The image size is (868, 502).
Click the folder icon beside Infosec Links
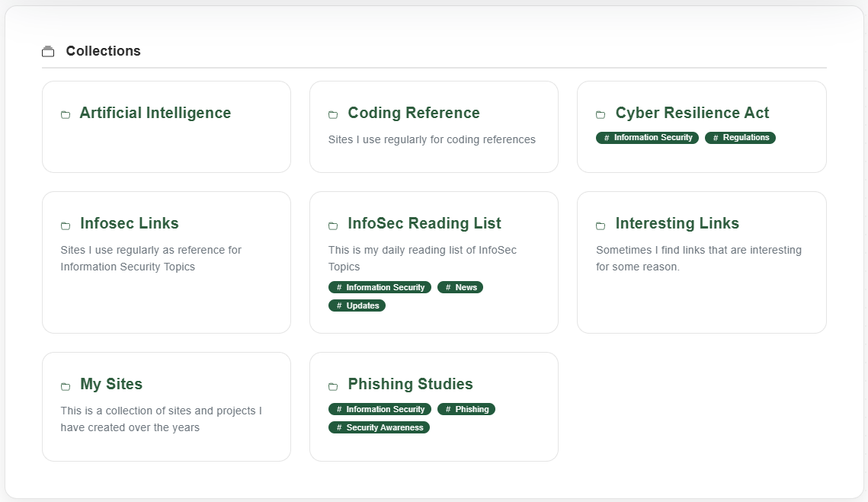(65, 225)
